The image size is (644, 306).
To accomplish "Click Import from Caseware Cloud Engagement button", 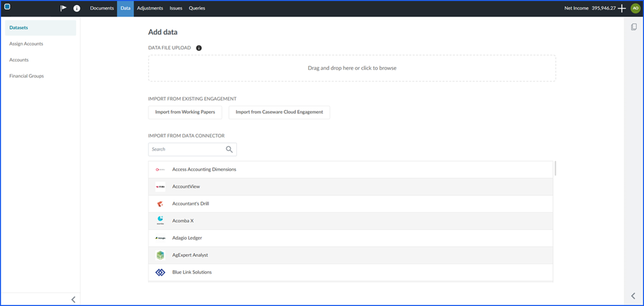I will coord(279,112).
